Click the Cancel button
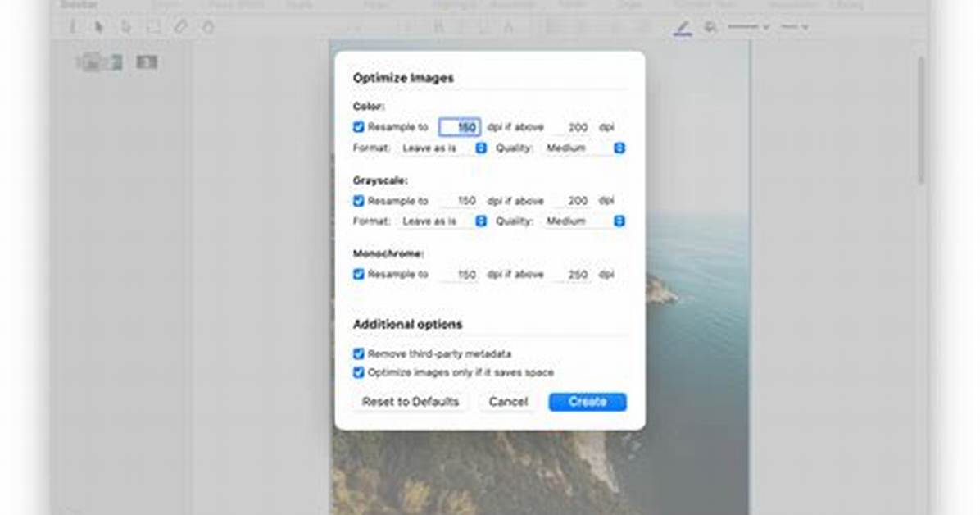Image resolution: width=980 pixels, height=515 pixels. 508,402
